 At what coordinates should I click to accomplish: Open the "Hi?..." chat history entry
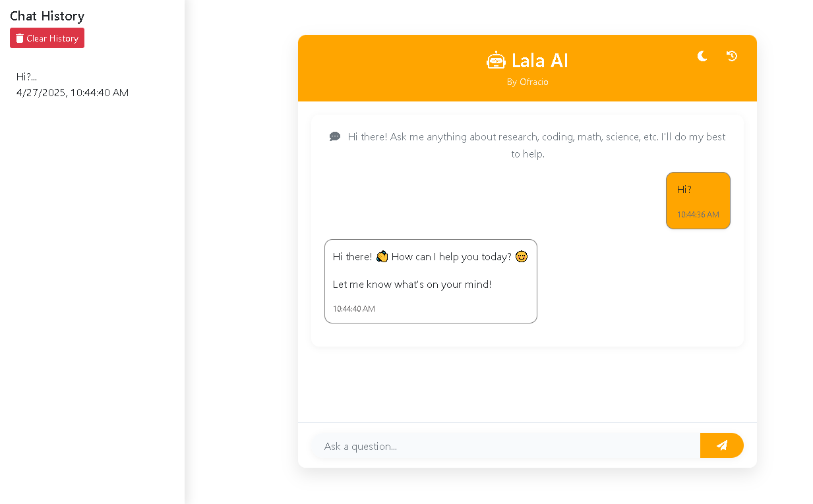26,76
